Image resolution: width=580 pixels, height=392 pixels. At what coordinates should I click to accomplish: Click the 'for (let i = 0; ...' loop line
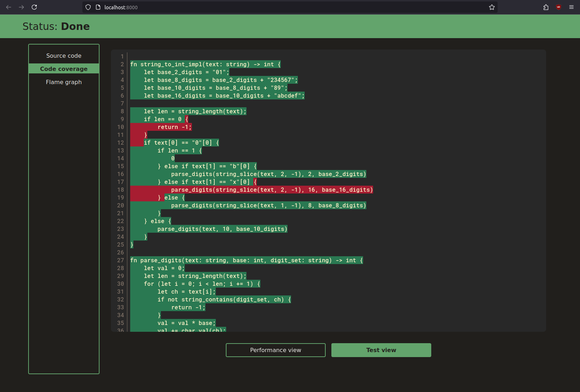tap(202, 284)
